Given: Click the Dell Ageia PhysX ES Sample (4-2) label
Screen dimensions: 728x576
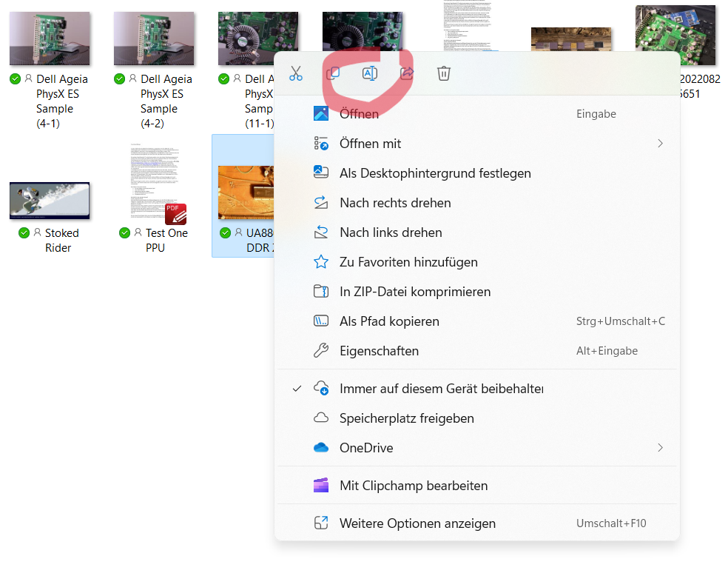Looking at the screenshot, I should (166, 101).
